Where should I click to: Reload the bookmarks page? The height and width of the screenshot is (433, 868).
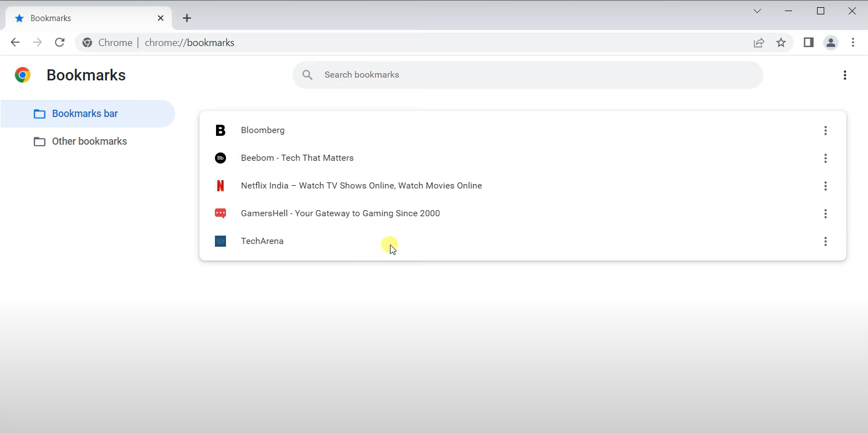(60, 43)
